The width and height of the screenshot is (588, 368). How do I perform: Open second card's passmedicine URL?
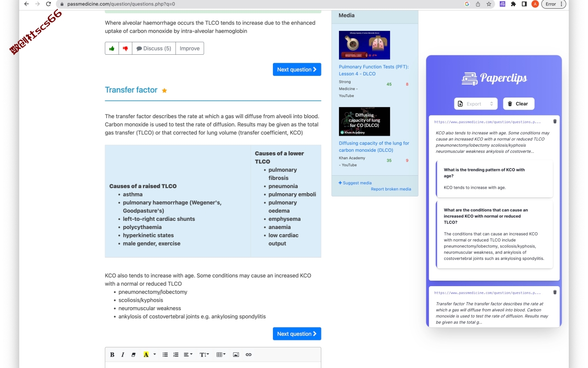pos(487,293)
